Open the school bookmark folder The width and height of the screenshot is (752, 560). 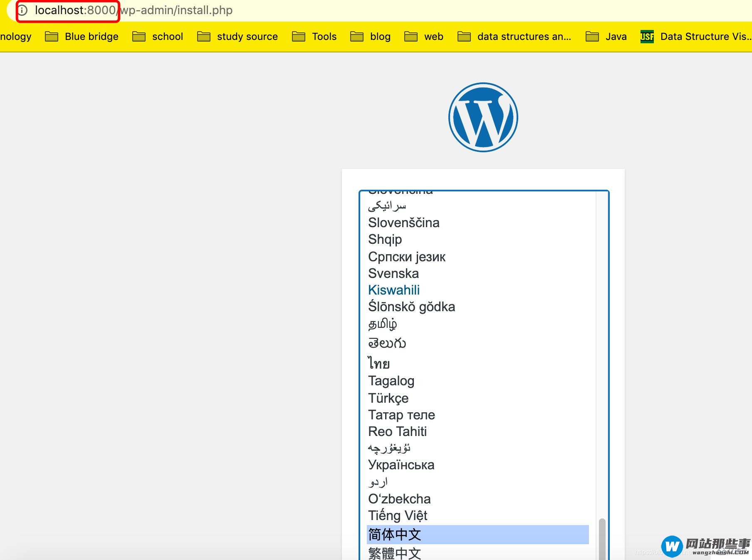[x=158, y=37]
